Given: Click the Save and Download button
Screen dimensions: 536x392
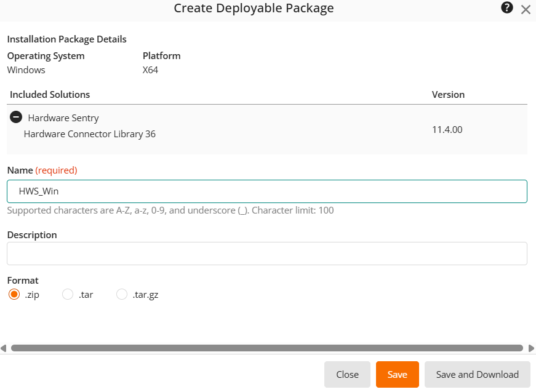Looking at the screenshot, I should point(477,374).
